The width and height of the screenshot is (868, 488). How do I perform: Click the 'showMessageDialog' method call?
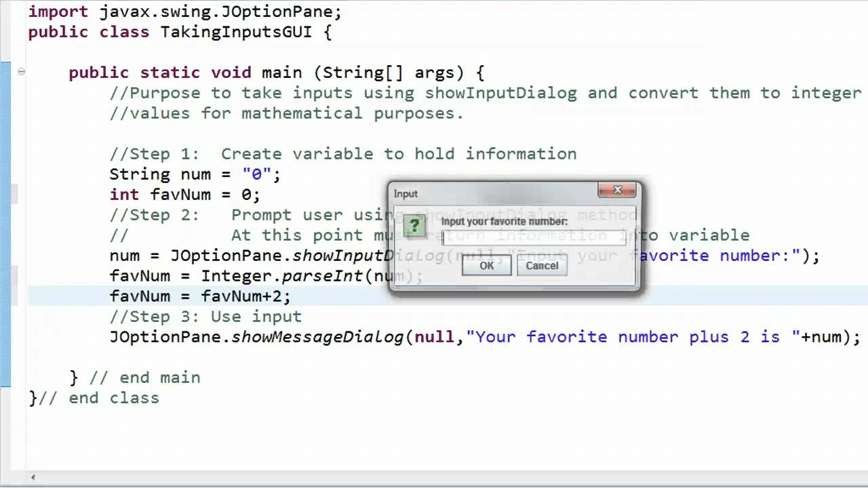[x=317, y=337]
